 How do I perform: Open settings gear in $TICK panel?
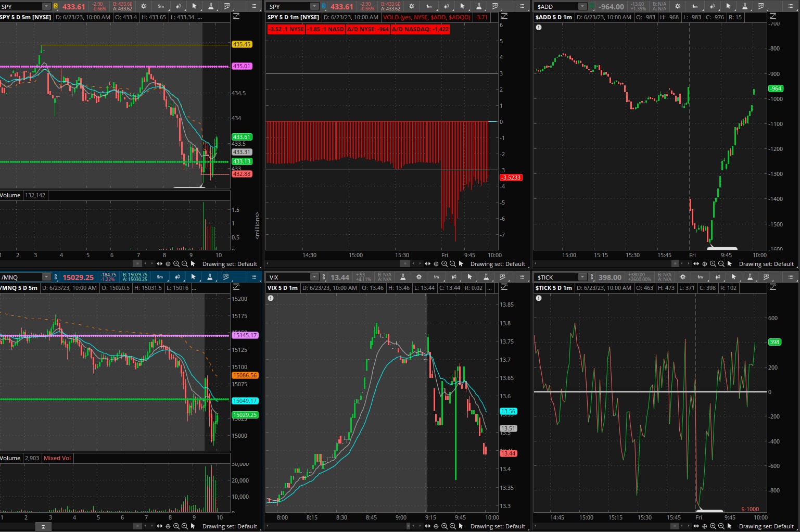682,277
